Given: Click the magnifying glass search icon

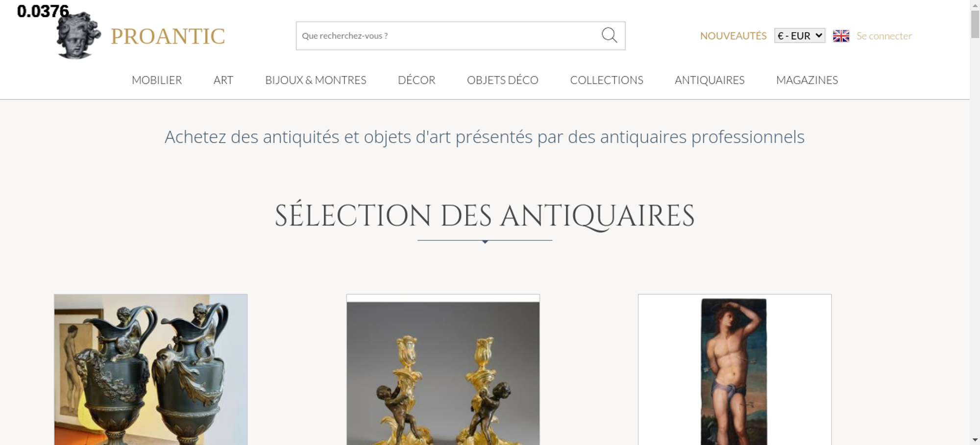Looking at the screenshot, I should [x=609, y=35].
